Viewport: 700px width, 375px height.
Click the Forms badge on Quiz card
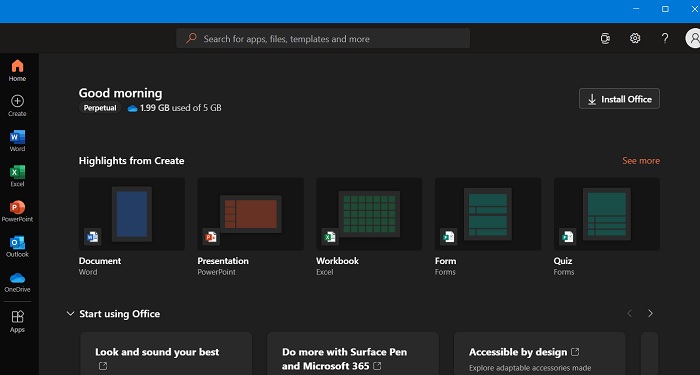567,237
